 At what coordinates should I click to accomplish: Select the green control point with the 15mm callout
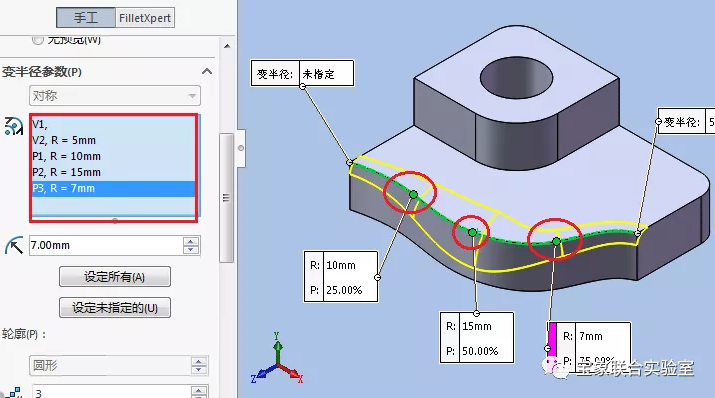pos(472,233)
